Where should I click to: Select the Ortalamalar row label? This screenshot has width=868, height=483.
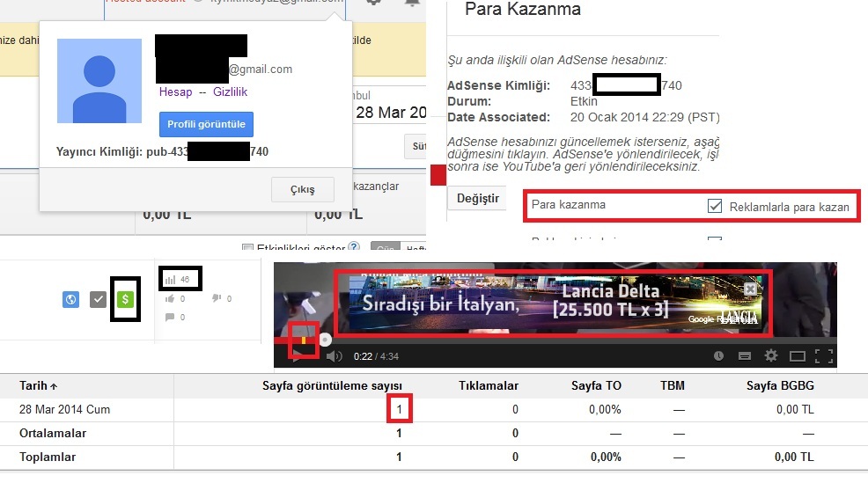coord(53,433)
